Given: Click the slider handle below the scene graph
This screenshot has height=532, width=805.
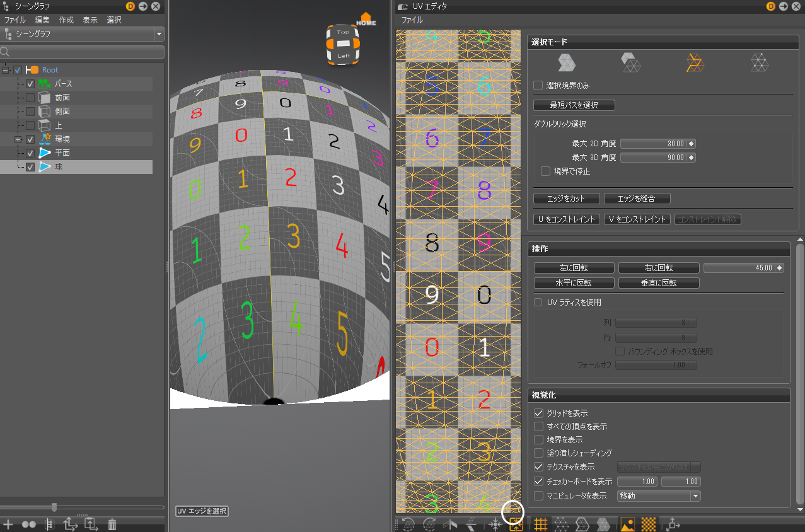Looking at the screenshot, I should pyautogui.click(x=54, y=507).
